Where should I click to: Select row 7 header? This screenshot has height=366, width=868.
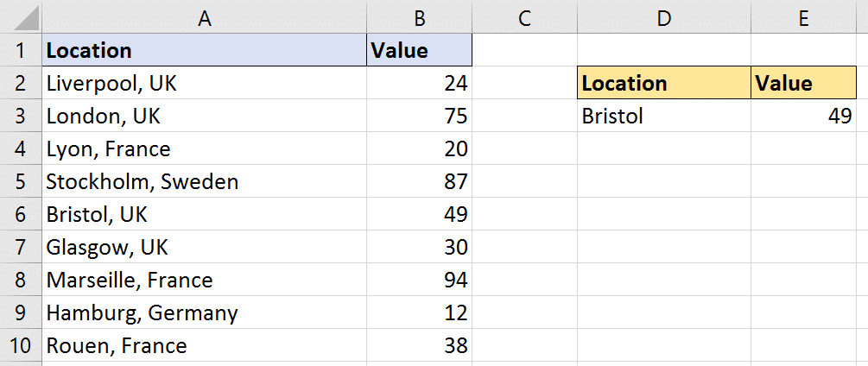(x=21, y=247)
